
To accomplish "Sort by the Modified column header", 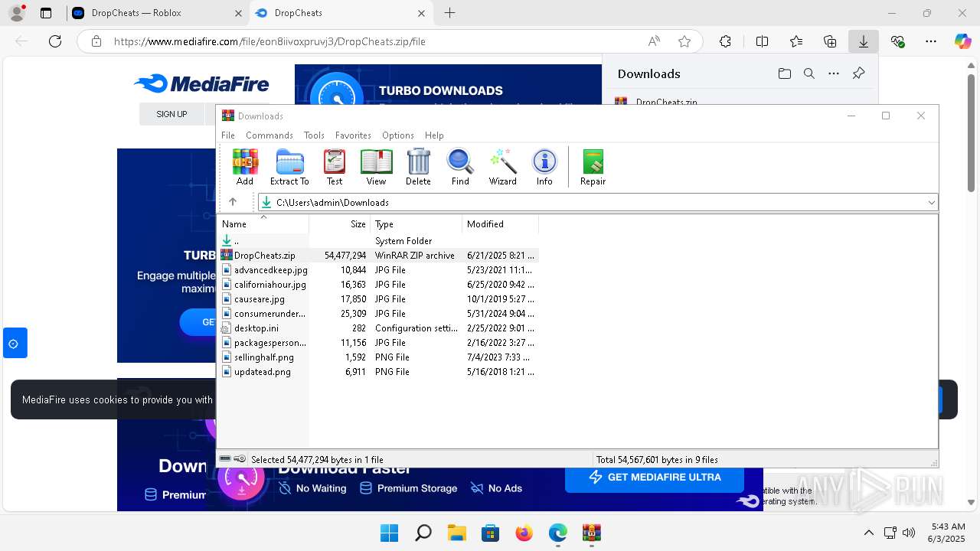I will click(501, 224).
